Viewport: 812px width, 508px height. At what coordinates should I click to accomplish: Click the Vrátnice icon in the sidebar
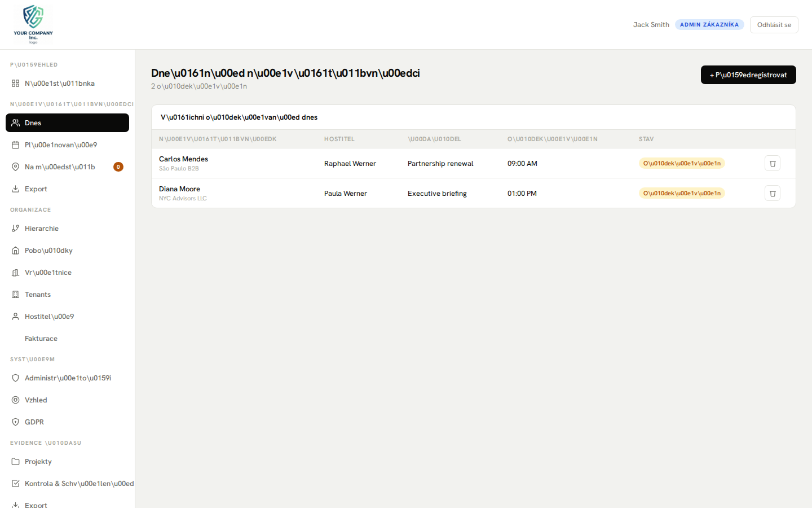coord(15,272)
